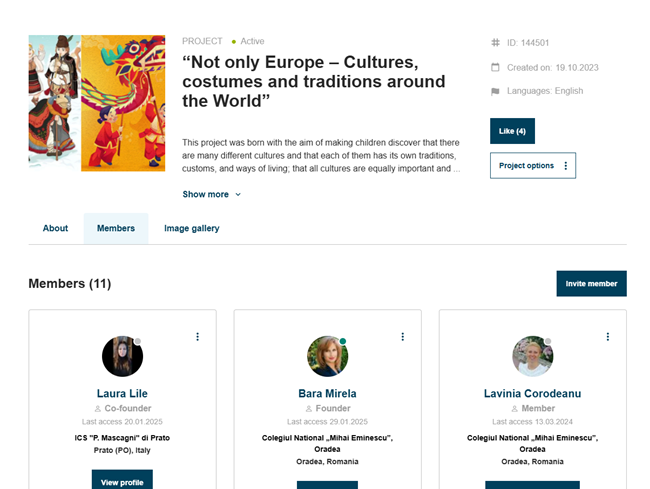Image resolution: width=650 pixels, height=489 pixels.
Task: Click Bara Mirela's profile avatar
Action: (x=327, y=356)
